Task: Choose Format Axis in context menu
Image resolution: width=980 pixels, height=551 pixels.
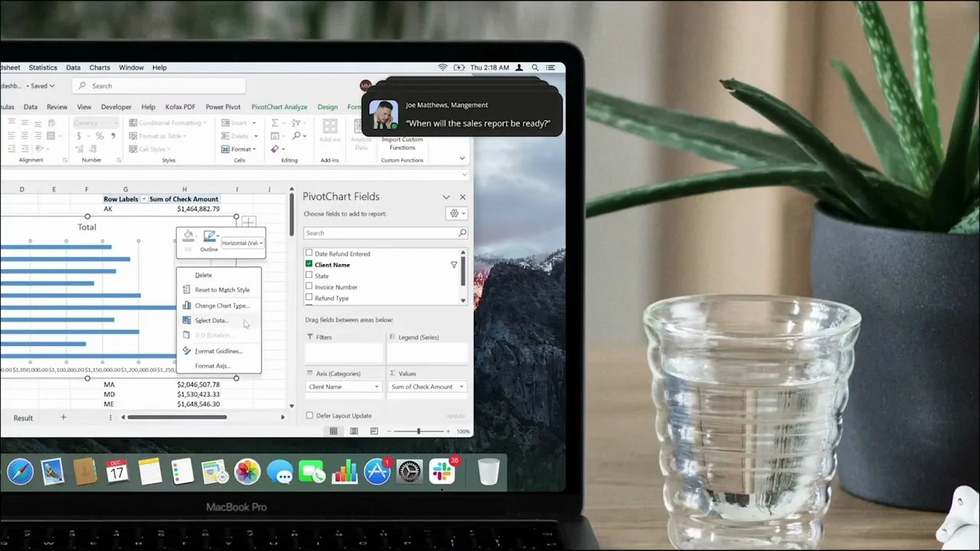Action: click(212, 366)
